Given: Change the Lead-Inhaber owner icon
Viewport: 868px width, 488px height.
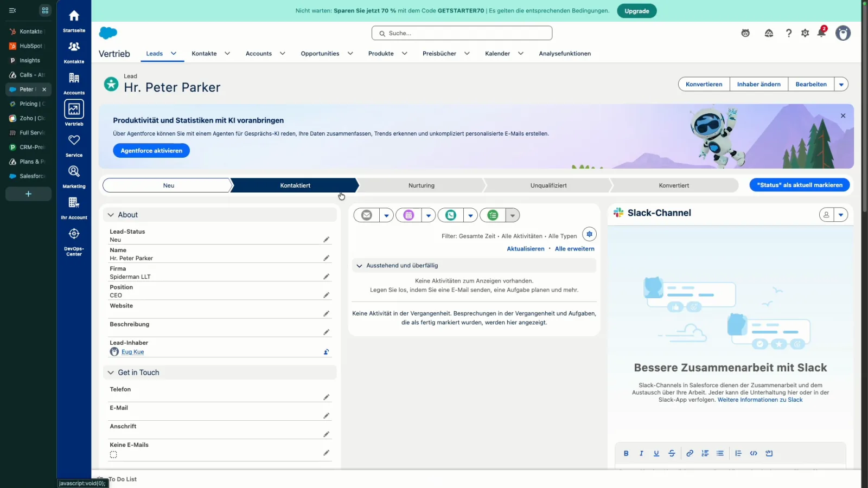Looking at the screenshot, I should tap(326, 352).
